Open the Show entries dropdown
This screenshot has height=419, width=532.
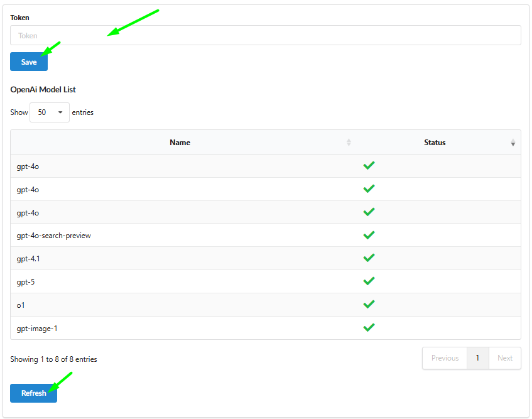pos(50,112)
